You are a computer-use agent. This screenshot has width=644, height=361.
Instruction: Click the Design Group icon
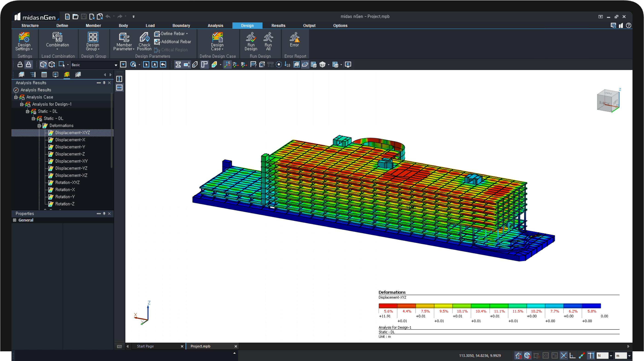coord(93,41)
